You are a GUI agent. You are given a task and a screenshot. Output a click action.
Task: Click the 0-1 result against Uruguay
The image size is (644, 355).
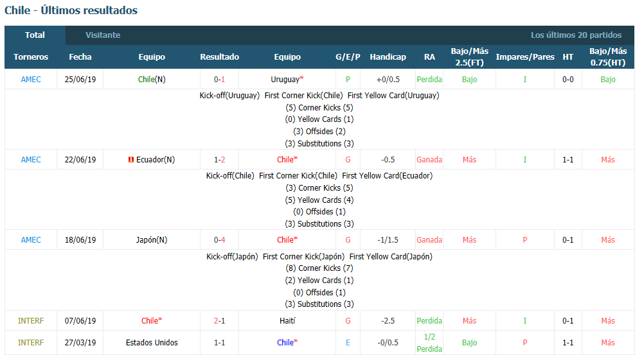pyautogui.click(x=219, y=79)
